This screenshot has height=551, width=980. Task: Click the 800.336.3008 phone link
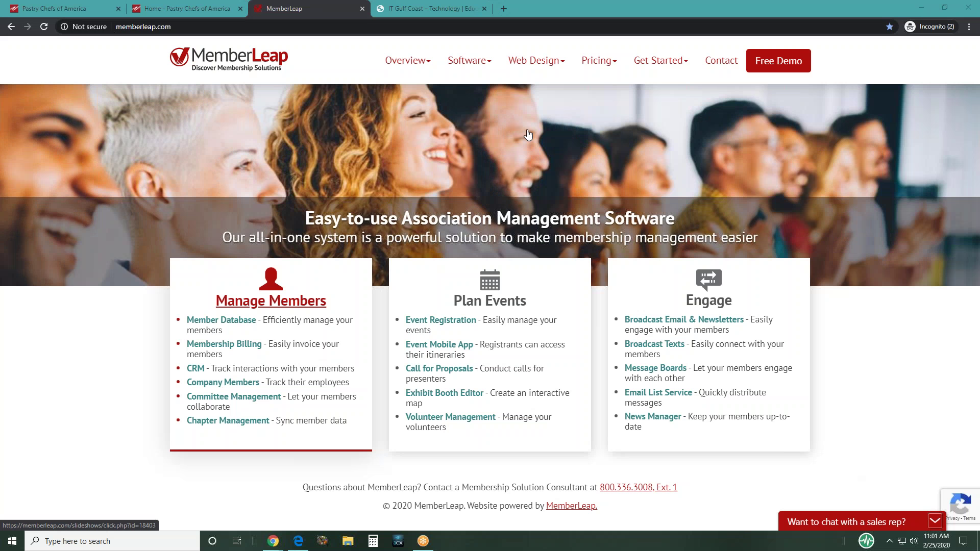point(638,487)
